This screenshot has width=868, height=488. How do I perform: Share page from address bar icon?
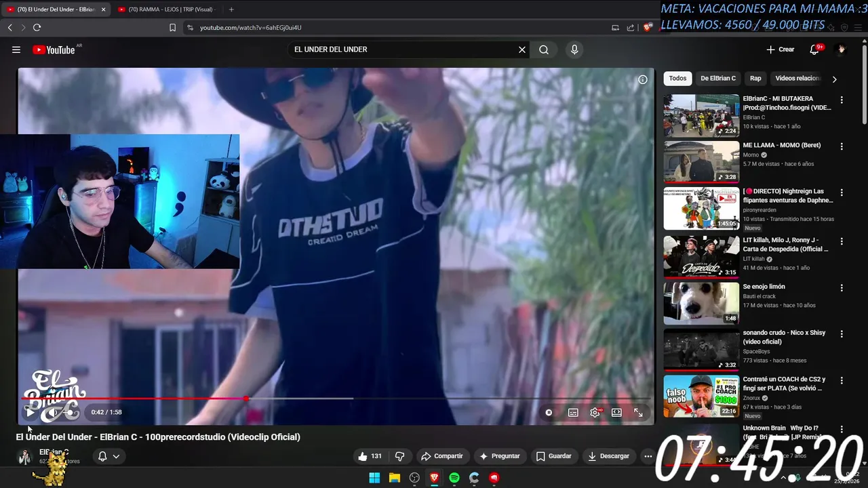pos(631,28)
